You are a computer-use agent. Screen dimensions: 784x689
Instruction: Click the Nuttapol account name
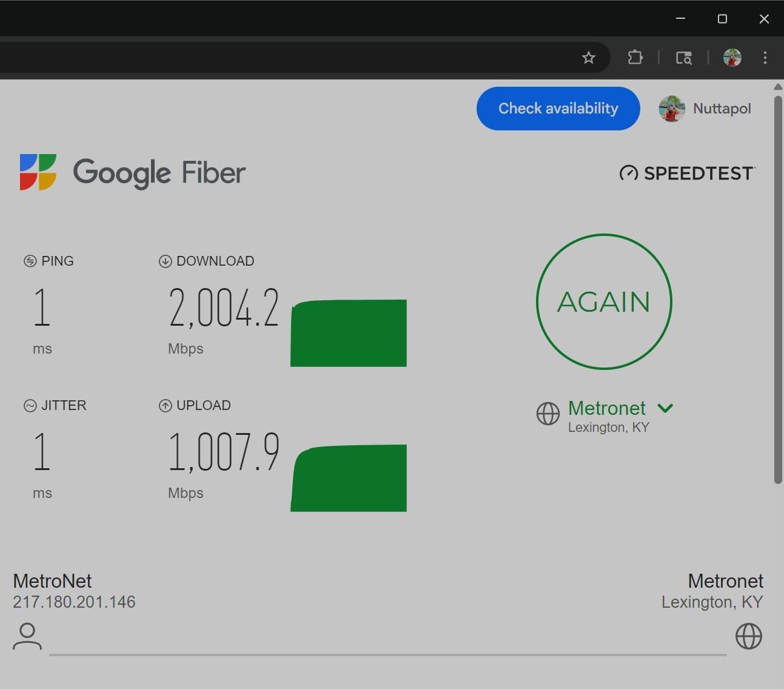(722, 109)
